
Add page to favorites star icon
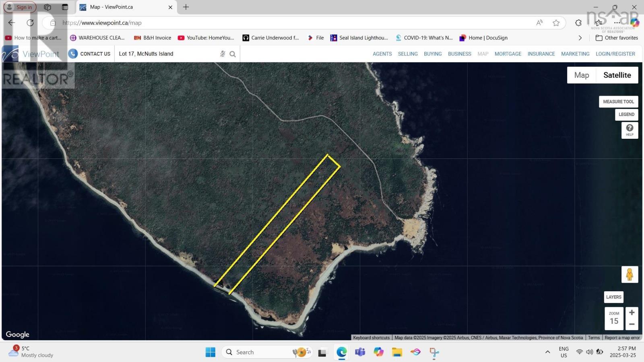[x=556, y=23]
